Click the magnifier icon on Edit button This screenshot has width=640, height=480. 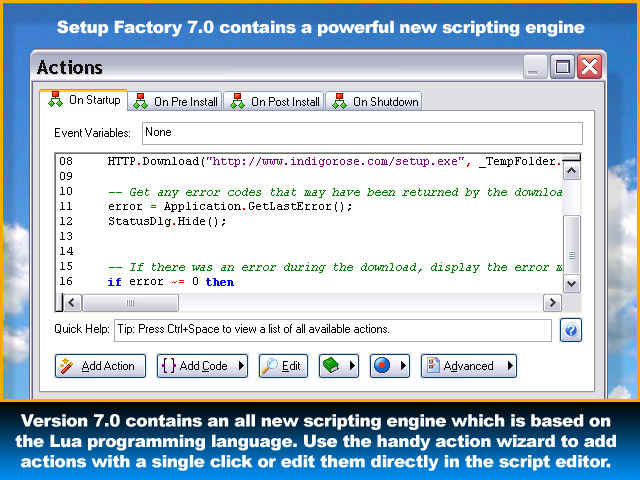[269, 366]
